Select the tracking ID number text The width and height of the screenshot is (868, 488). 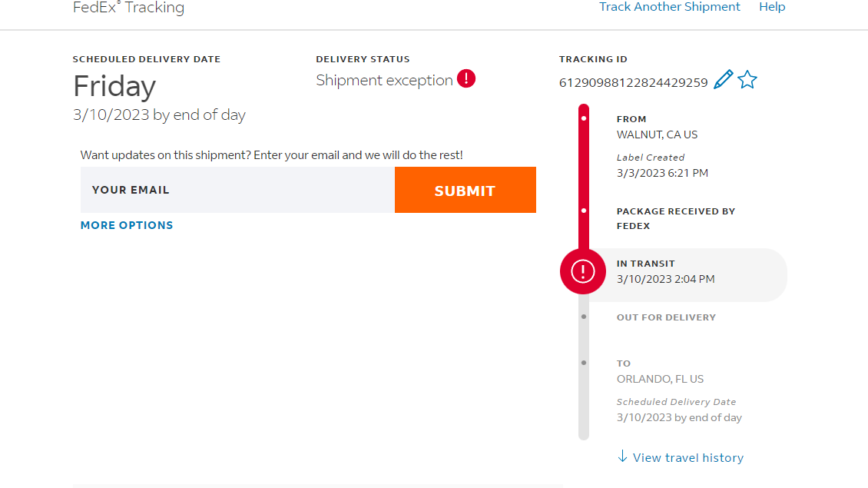click(x=634, y=83)
